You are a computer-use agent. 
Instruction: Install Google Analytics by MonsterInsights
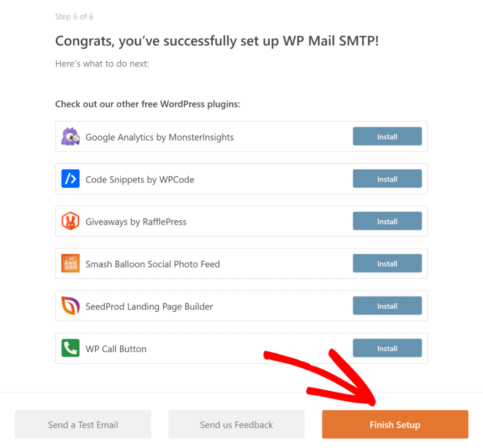[x=387, y=136]
